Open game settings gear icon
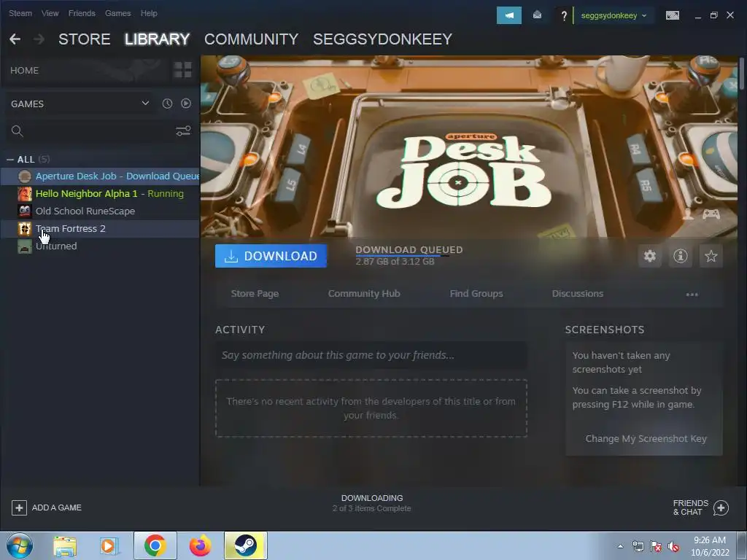 (650, 256)
